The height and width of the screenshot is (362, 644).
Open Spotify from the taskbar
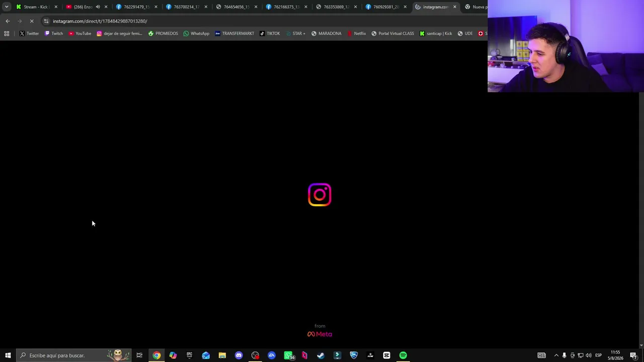point(403,355)
